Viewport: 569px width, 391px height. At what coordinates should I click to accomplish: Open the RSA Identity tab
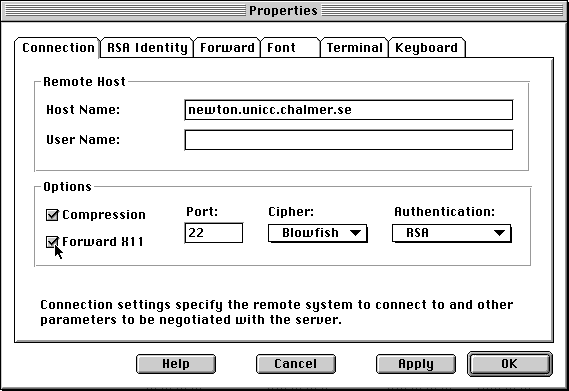point(147,48)
